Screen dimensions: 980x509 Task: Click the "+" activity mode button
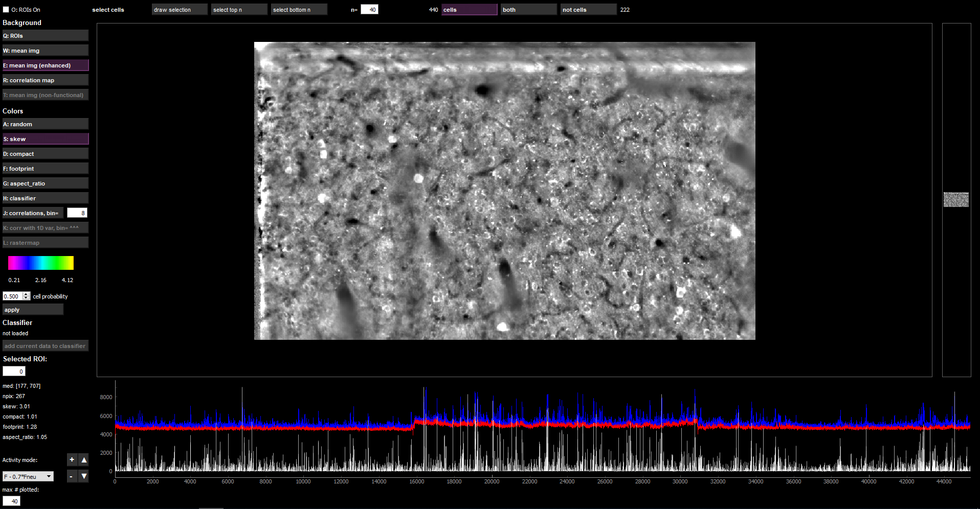click(x=72, y=459)
